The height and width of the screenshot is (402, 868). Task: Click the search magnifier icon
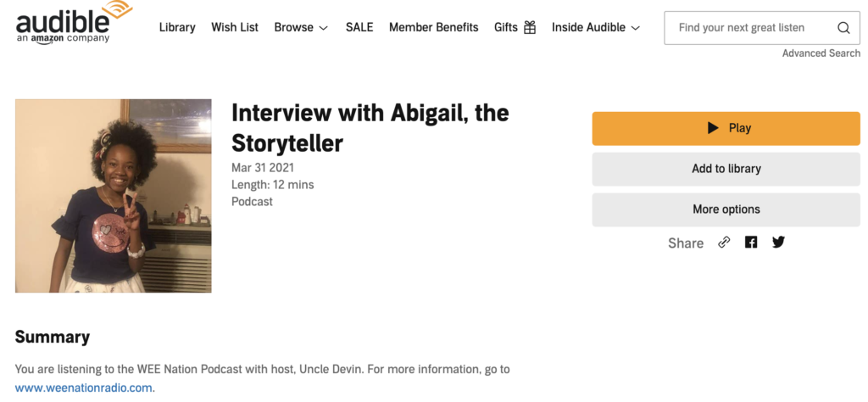(843, 28)
